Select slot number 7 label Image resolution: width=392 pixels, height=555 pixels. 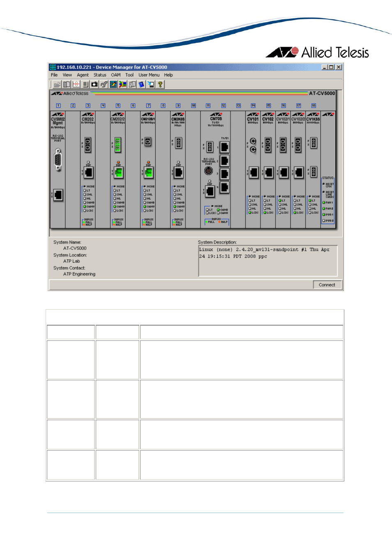148,106
